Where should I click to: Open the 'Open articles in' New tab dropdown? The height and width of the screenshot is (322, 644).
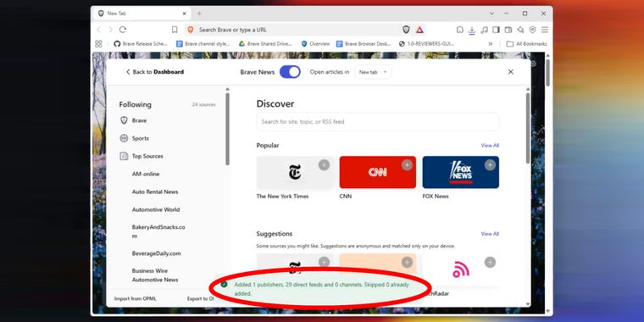(373, 72)
